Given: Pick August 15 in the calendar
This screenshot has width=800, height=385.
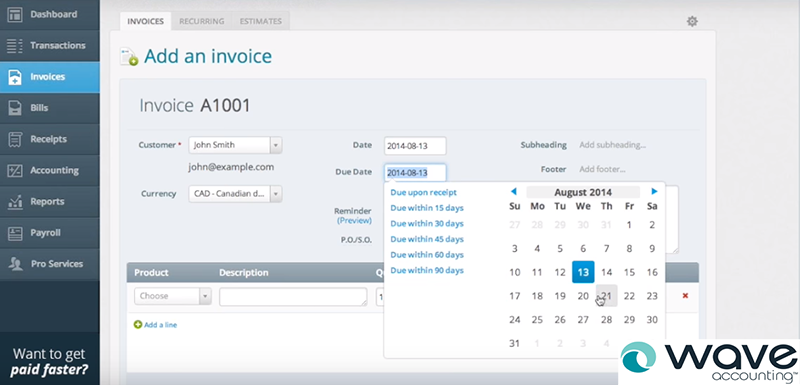Looking at the screenshot, I should click(x=629, y=272).
